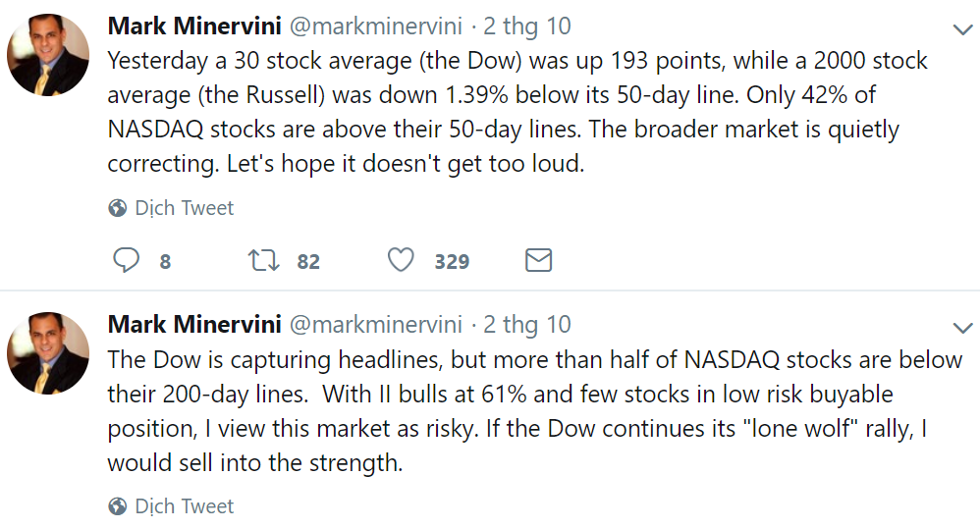This screenshot has width=980, height=529.
Task: Translate second tweet via Dịch Tweet
Action: 185,506
